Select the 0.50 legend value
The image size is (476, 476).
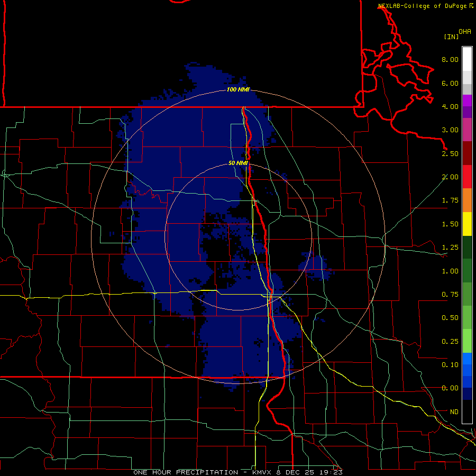pyautogui.click(x=450, y=318)
